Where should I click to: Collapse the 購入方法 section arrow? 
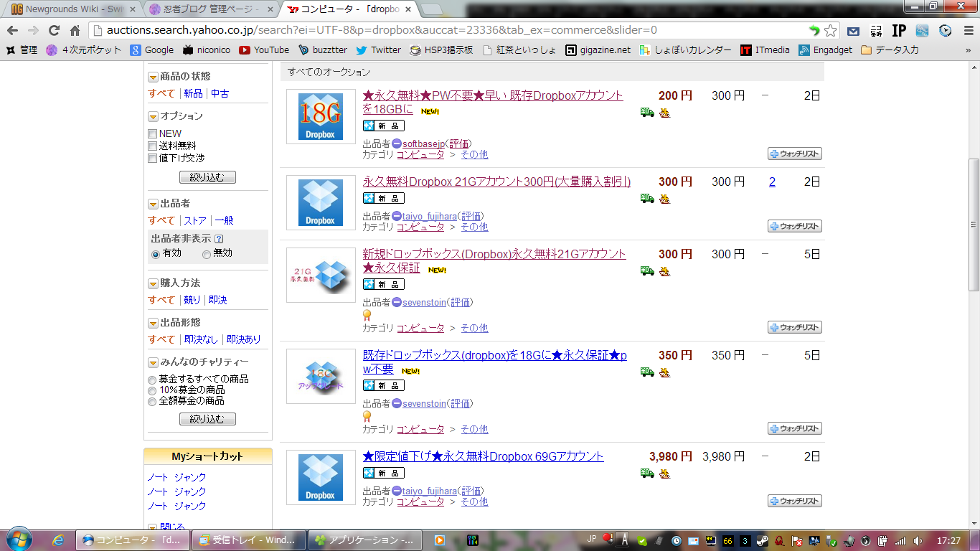[x=153, y=283]
